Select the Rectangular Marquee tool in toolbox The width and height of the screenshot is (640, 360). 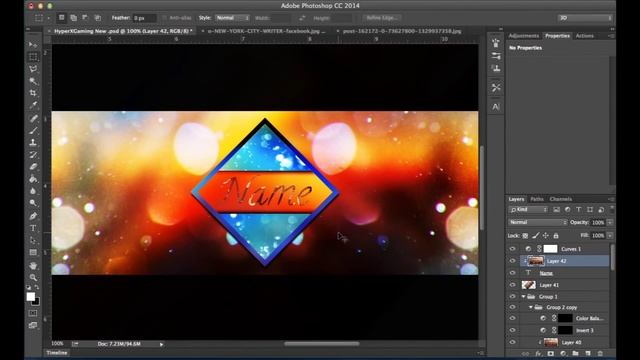pyautogui.click(x=33, y=56)
